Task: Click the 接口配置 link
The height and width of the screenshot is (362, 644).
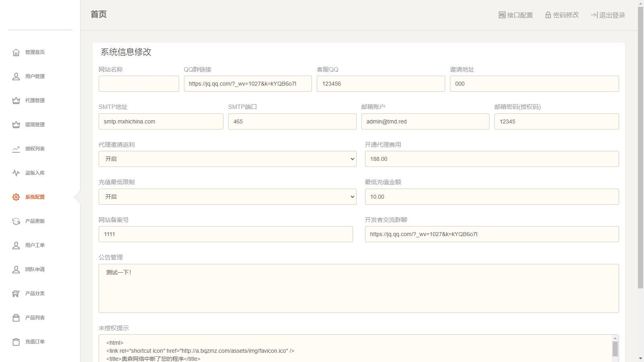Action: pos(516,15)
